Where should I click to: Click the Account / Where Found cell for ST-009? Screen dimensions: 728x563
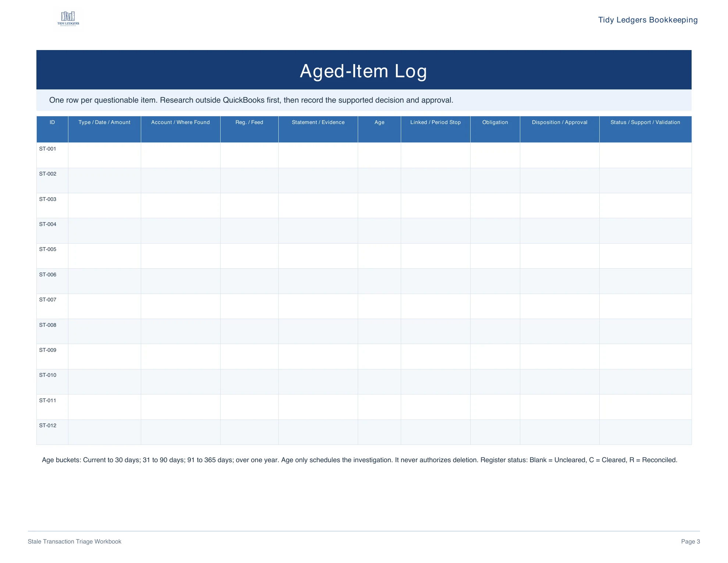181,357
